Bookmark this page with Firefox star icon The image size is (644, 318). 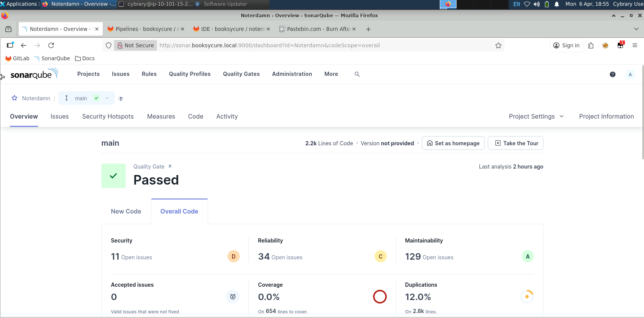coord(498,45)
